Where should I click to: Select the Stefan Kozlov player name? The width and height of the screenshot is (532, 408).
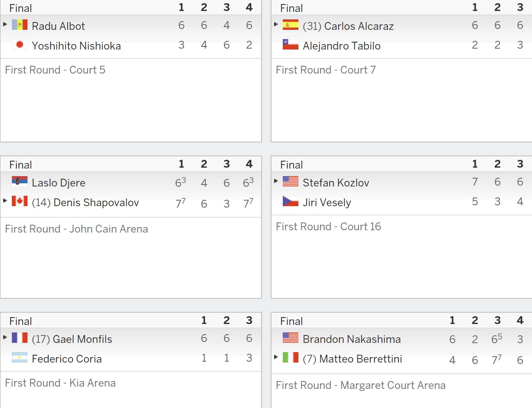tap(336, 183)
